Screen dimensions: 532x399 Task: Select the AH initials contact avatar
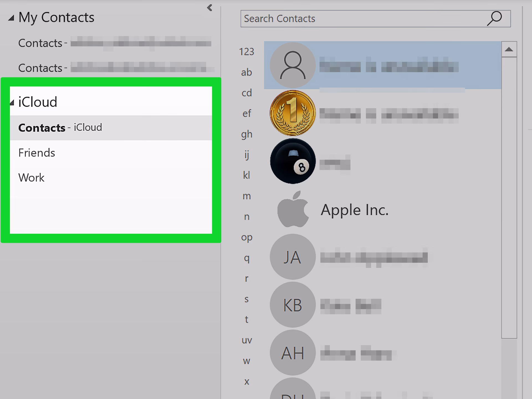click(293, 353)
